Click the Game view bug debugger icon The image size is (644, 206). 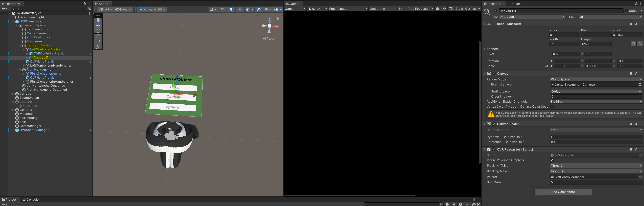pos(437,9)
